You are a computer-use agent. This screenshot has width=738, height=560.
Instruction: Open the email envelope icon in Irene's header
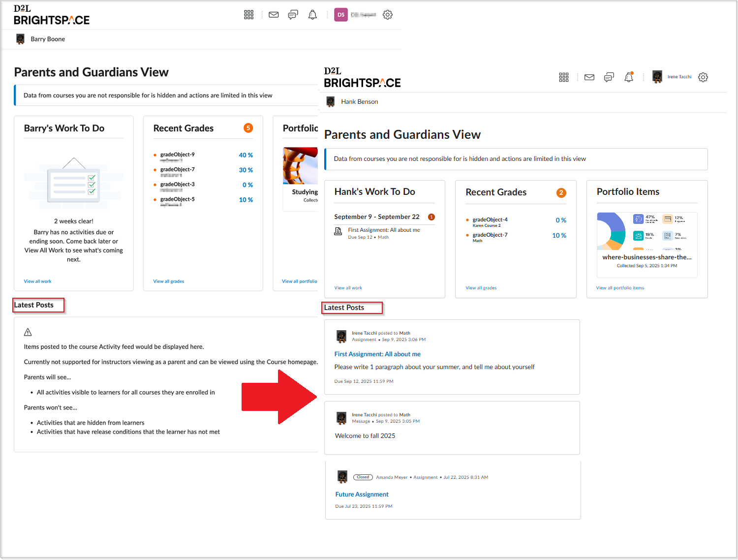(x=589, y=77)
